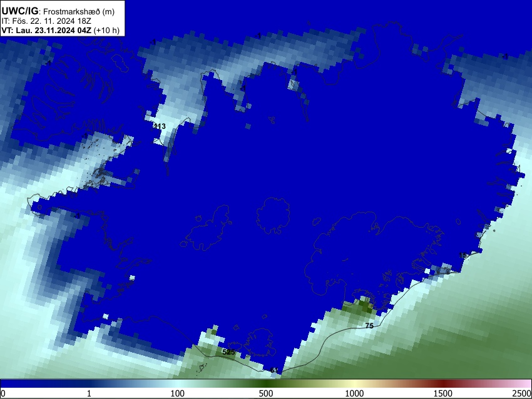Click the "61" value label at the southern tip

tap(274, 370)
